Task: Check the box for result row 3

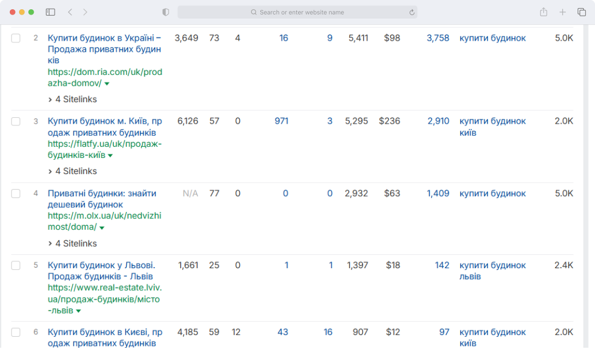Action: (16, 121)
